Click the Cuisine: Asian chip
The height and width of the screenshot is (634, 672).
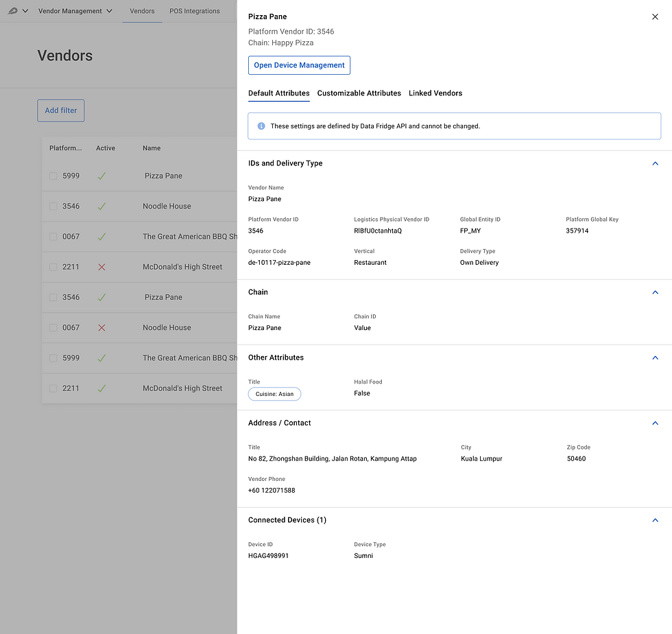click(274, 394)
